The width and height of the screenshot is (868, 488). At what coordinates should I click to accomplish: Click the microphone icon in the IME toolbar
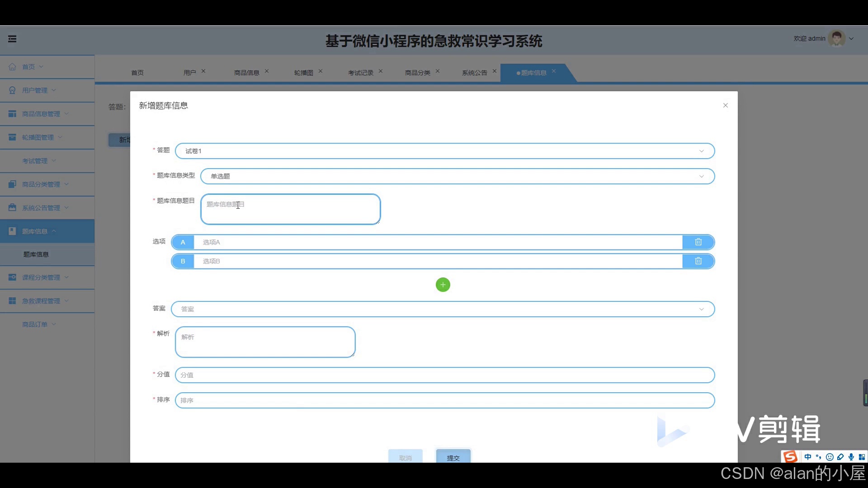[x=851, y=457]
